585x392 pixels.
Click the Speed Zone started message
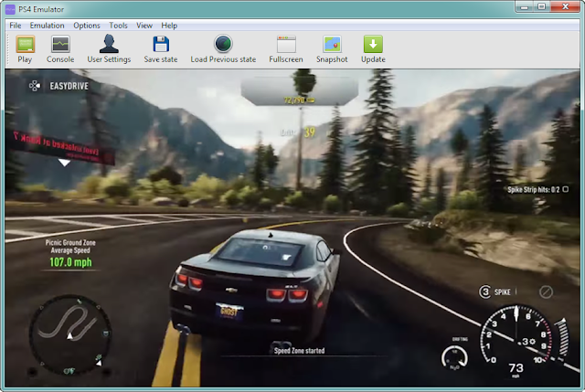click(x=299, y=351)
